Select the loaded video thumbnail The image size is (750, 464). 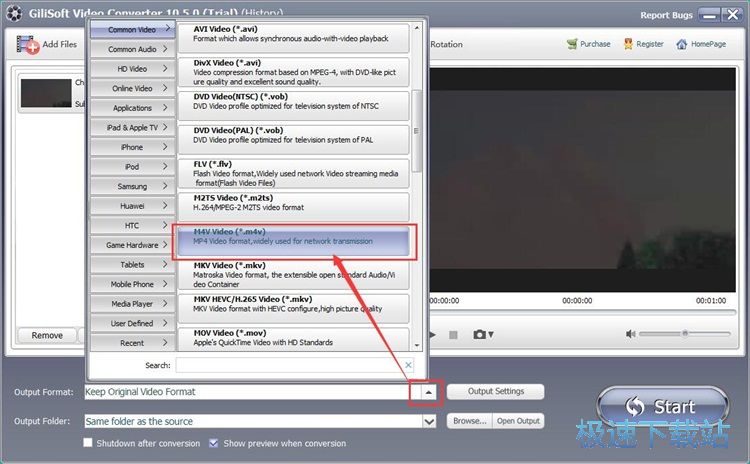46,93
